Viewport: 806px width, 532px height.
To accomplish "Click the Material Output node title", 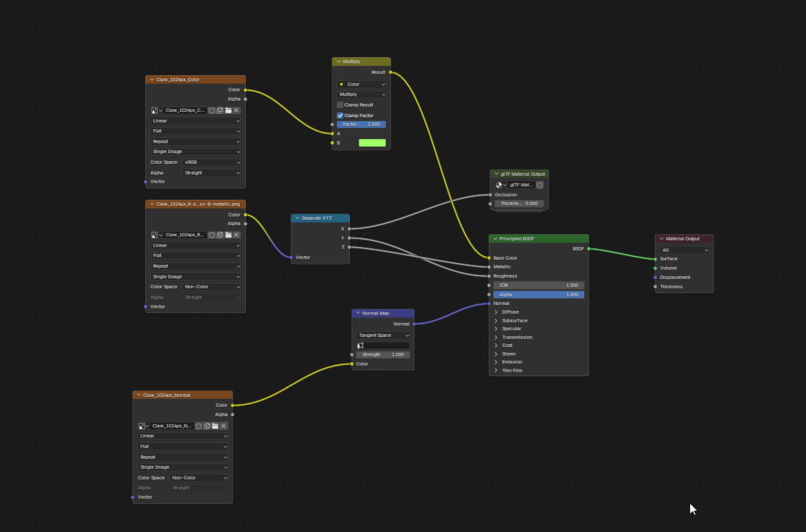I will (683, 239).
